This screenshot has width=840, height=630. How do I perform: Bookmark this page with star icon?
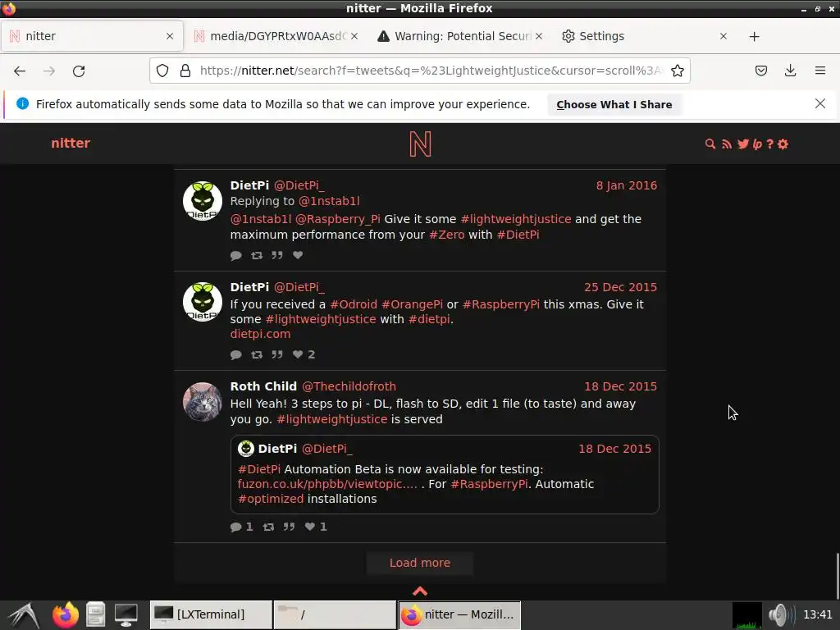click(677, 71)
